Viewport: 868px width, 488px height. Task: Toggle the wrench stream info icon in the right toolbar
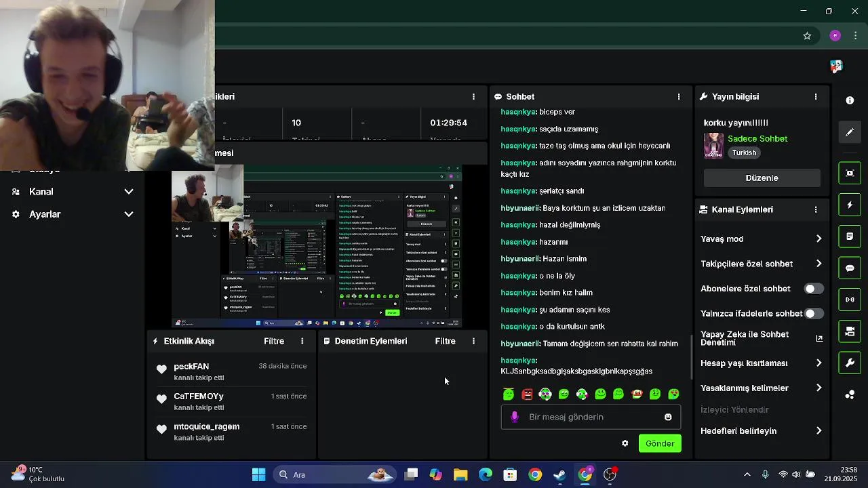click(850, 363)
